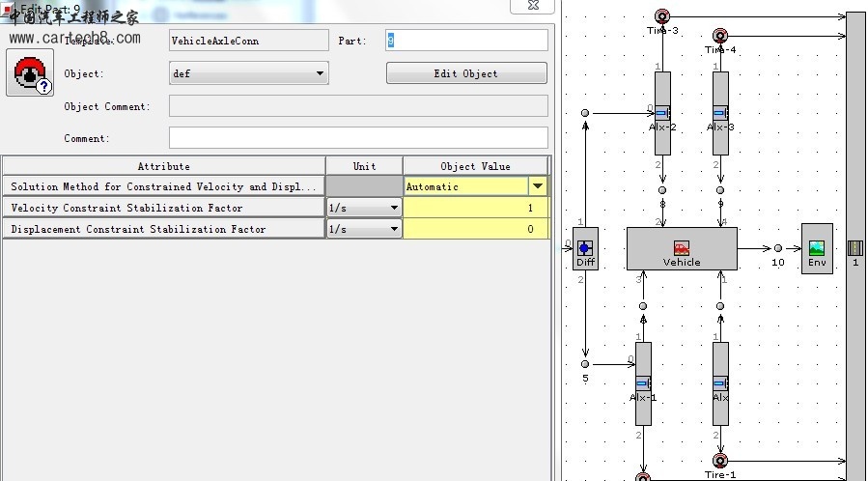868x481 pixels.
Task: Click the Unit column header
Action: 364,166
